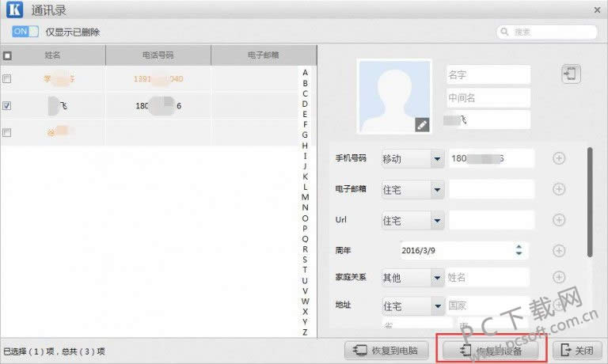This screenshot has height=364, width=608.
Task: Click the details panel vertical scrollbar
Action: tap(588, 202)
